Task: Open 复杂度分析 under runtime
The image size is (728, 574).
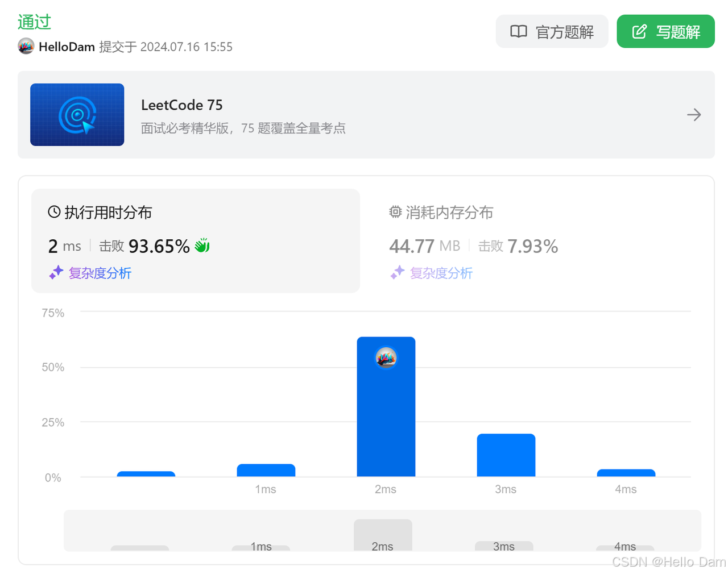Action: pyautogui.click(x=100, y=273)
